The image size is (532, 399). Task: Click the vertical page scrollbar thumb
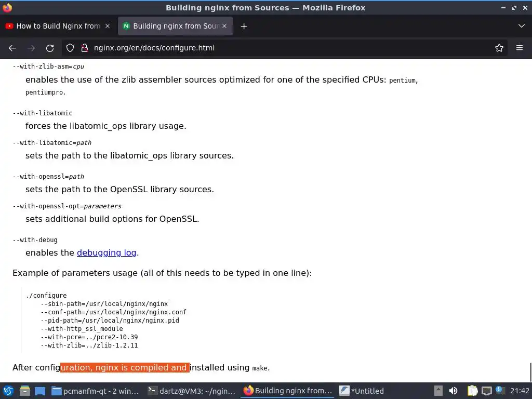[530, 372]
